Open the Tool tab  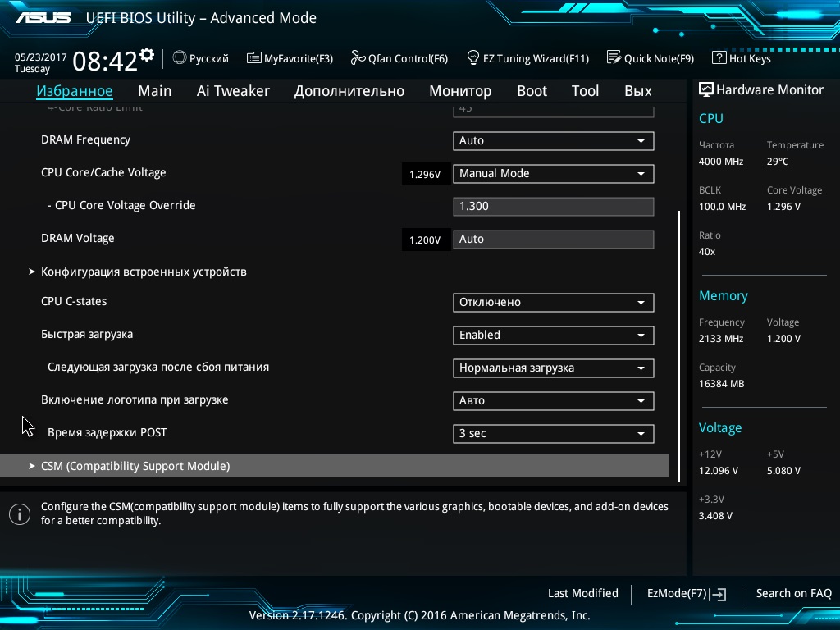585,91
